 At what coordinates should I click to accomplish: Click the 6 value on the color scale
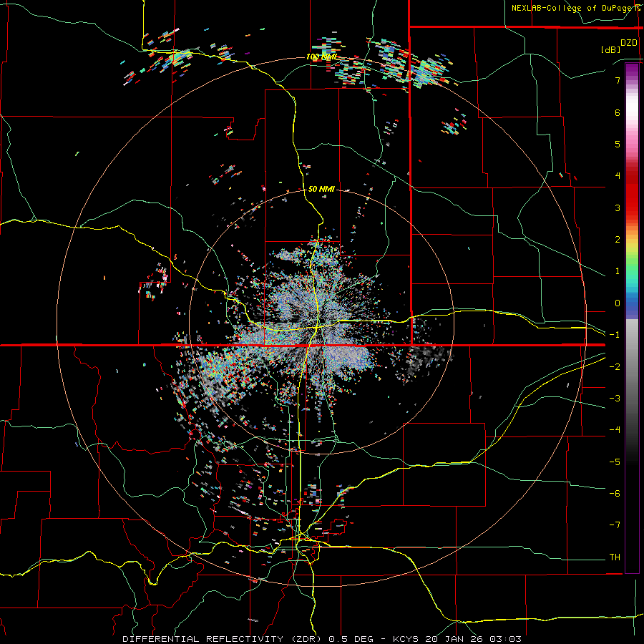pyautogui.click(x=618, y=112)
